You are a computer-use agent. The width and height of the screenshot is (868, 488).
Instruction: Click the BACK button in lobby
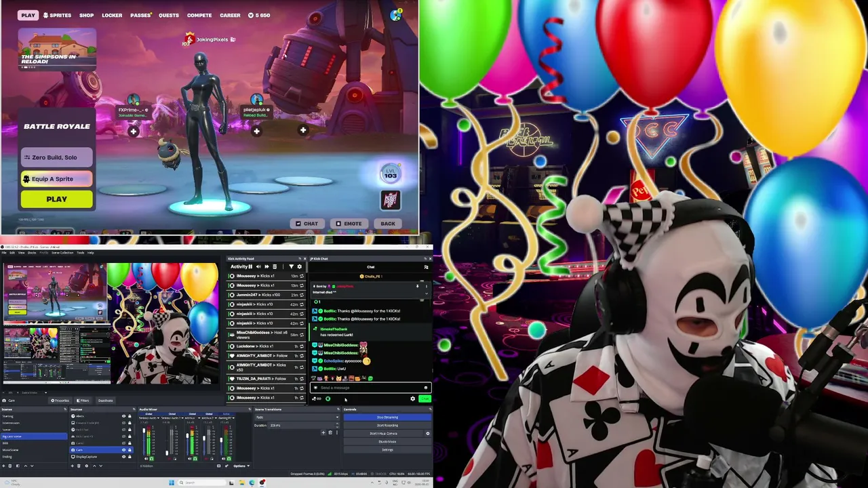[387, 224]
